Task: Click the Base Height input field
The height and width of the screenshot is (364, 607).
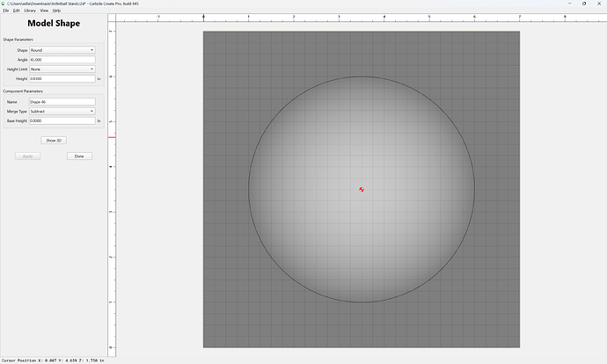Action: pos(62,120)
